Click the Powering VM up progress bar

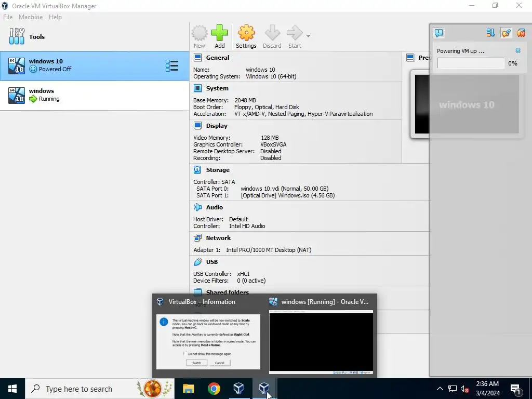click(471, 63)
